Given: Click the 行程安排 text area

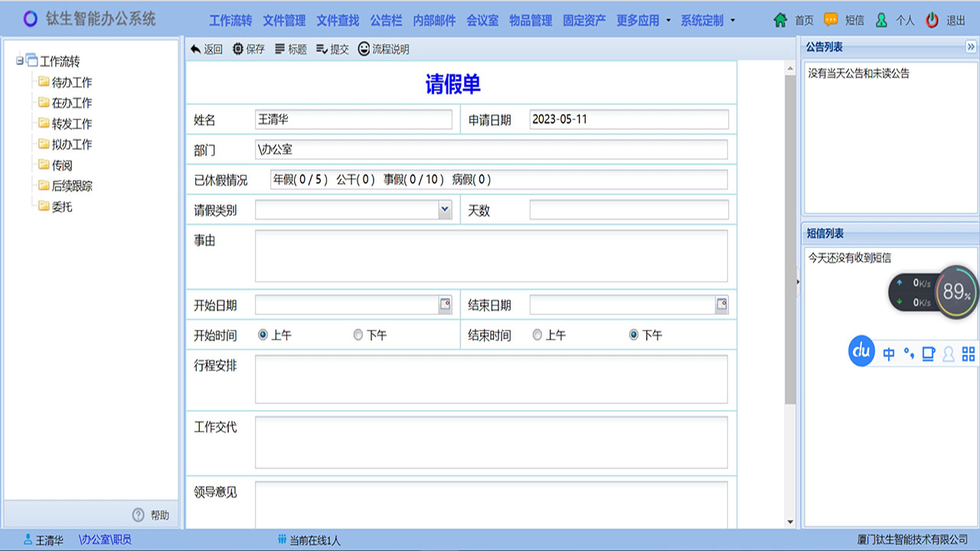Looking at the screenshot, I should pyautogui.click(x=492, y=379).
